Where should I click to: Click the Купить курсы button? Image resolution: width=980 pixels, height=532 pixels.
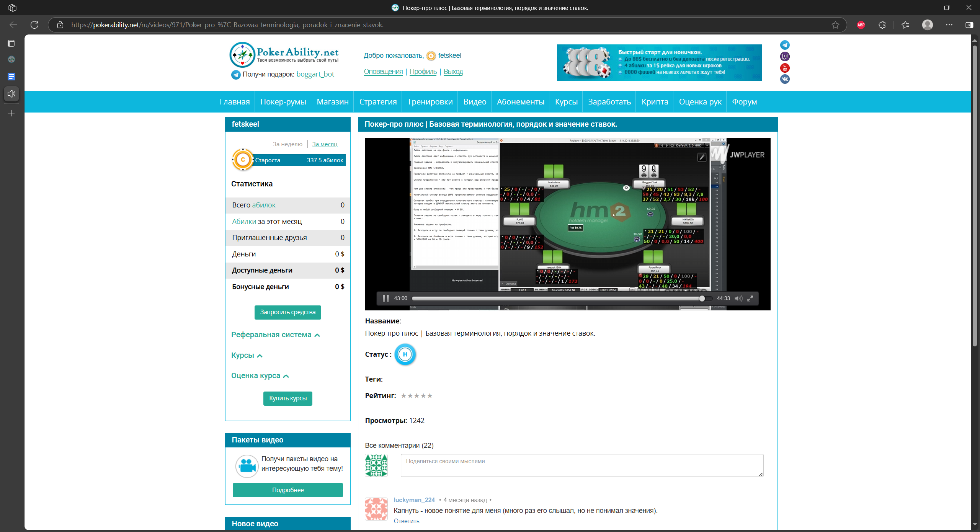[288, 398]
